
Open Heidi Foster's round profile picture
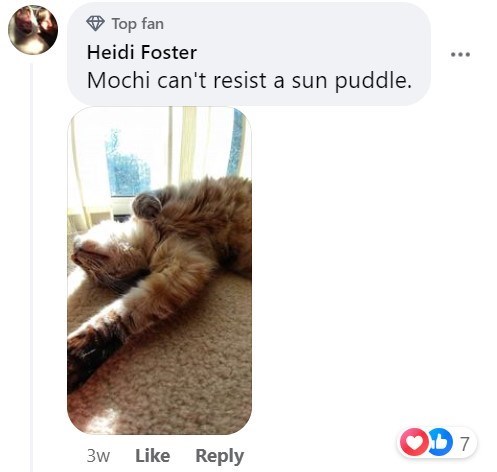[33, 30]
